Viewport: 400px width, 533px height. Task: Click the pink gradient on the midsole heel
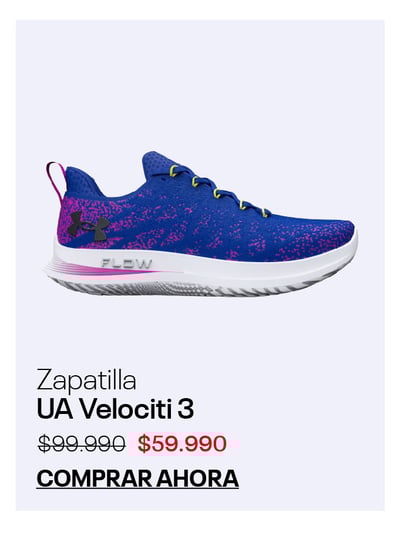102,269
